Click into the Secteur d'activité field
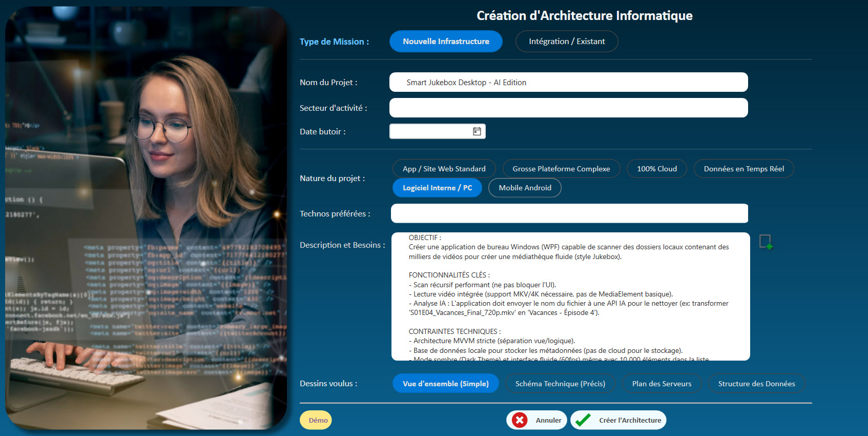Screen dimensions: 868x436 (x=568, y=108)
